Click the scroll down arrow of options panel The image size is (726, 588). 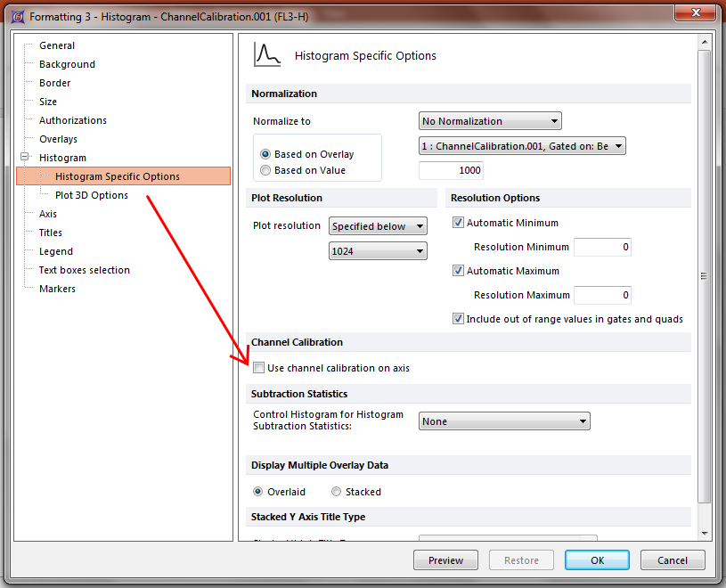point(705,533)
